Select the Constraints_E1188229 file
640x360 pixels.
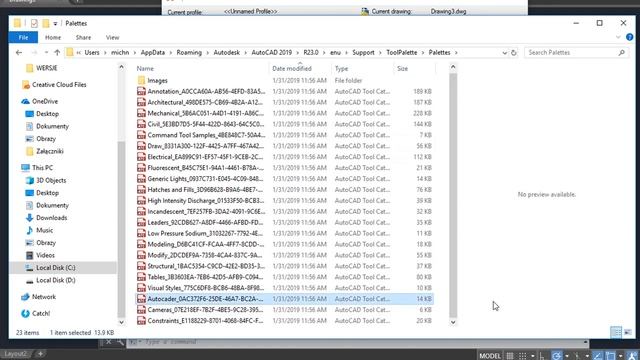tap(284, 321)
